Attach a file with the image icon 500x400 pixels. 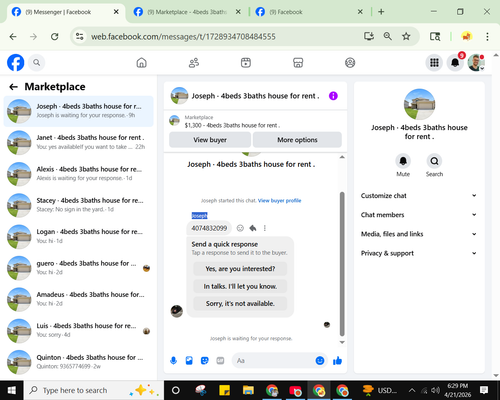click(189, 361)
